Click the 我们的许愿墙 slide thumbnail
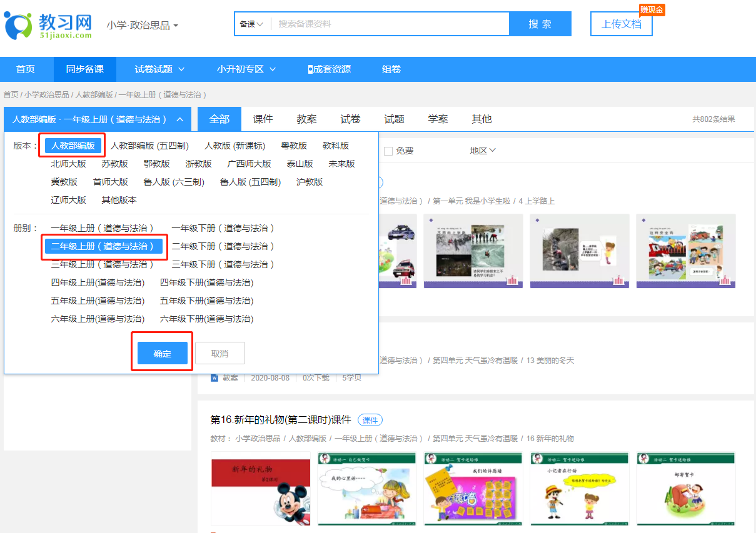The image size is (756, 533). tap(473, 489)
